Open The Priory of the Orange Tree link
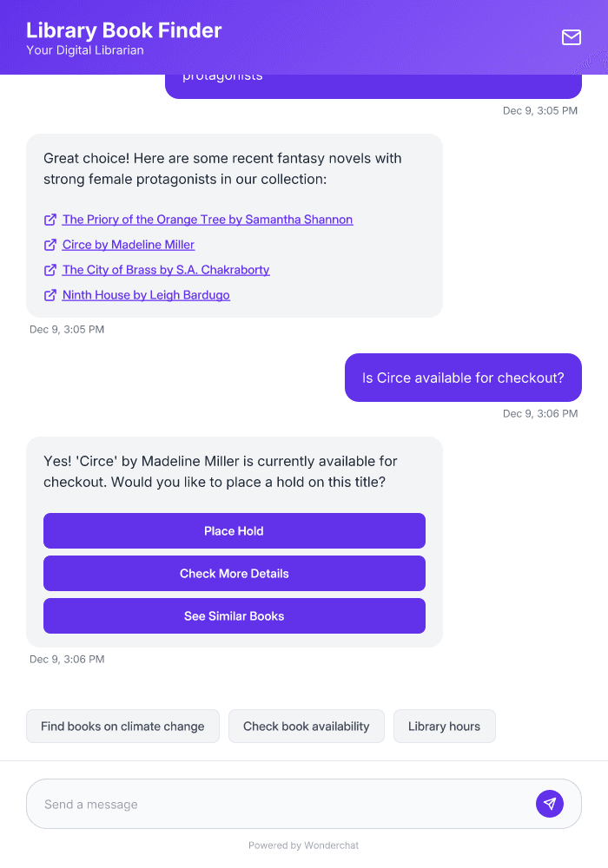This screenshot has height=868, width=608. click(x=208, y=220)
